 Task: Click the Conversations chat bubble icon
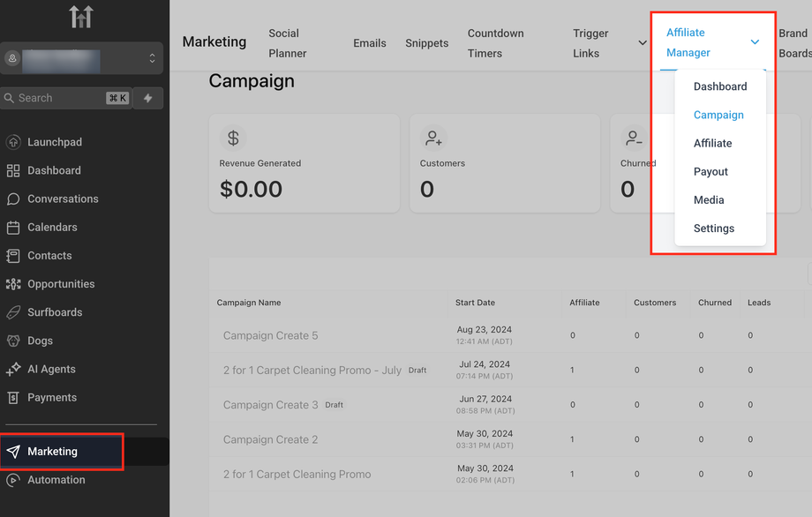tap(13, 199)
